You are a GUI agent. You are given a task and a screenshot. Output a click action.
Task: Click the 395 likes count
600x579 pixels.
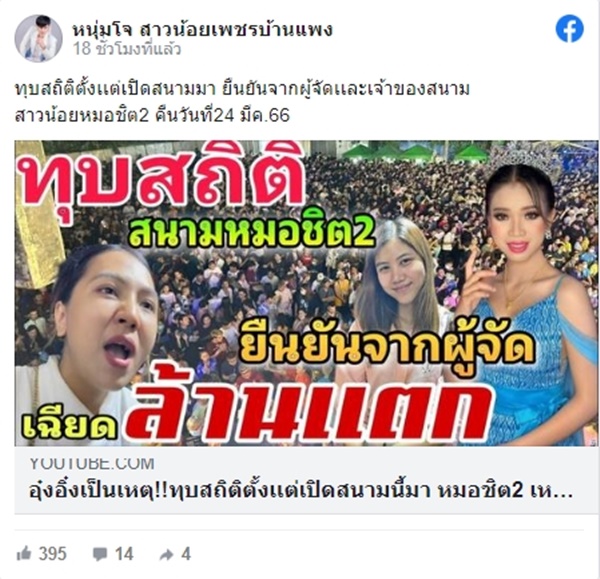[53, 554]
